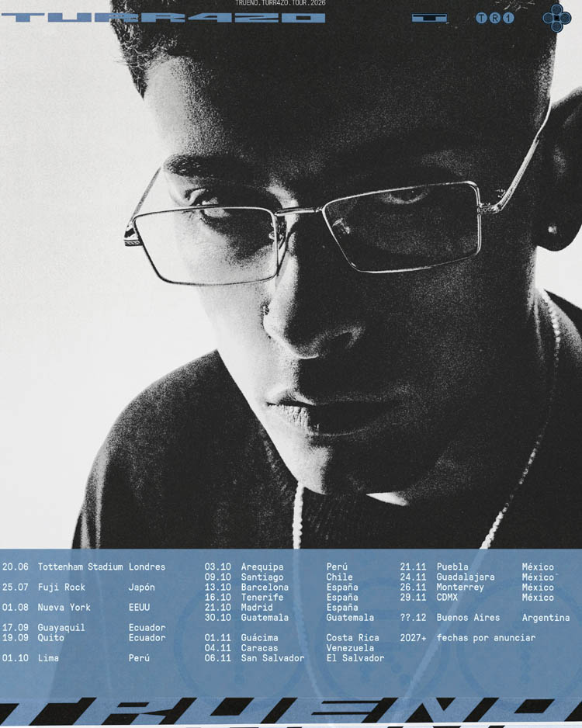
Task: Select the Barcelona España date
Action: click(x=281, y=588)
